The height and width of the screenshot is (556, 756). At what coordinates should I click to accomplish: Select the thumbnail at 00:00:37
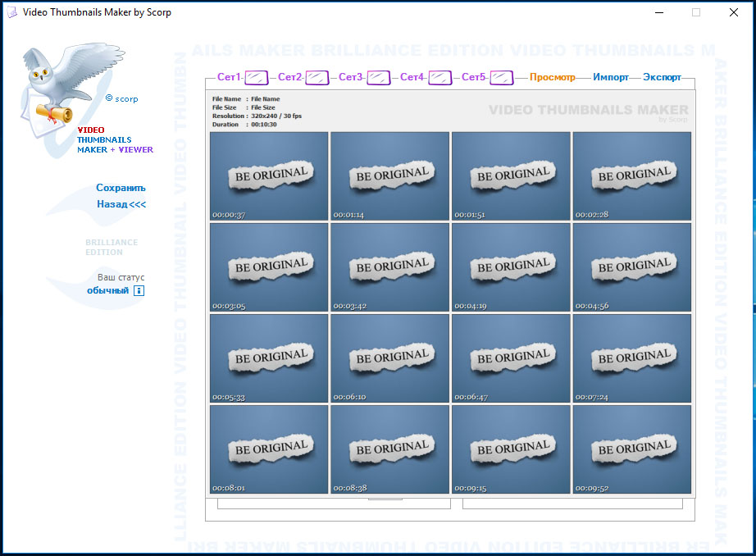[269, 176]
